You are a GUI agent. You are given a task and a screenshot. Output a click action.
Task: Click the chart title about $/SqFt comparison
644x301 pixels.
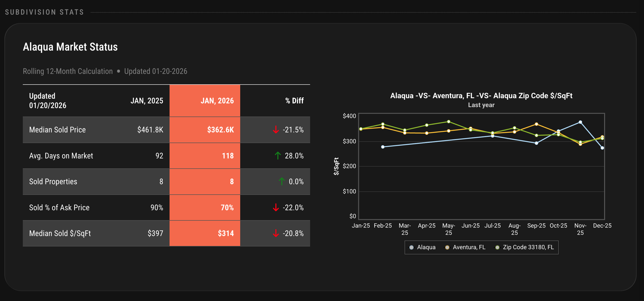tap(481, 95)
